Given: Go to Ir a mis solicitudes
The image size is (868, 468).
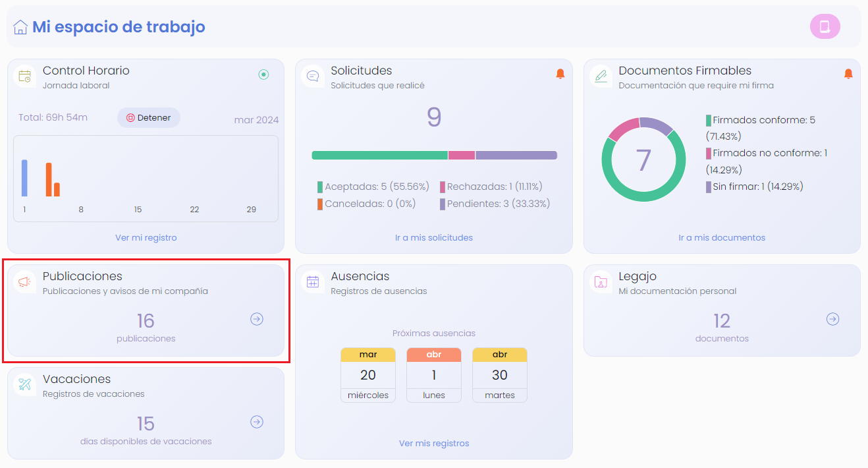Looking at the screenshot, I should (x=434, y=237).
